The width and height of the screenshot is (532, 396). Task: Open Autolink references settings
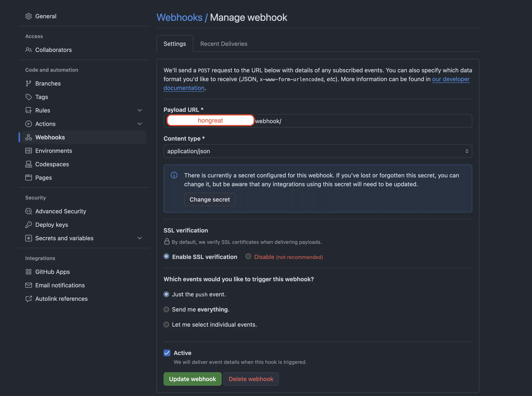(84, 299)
